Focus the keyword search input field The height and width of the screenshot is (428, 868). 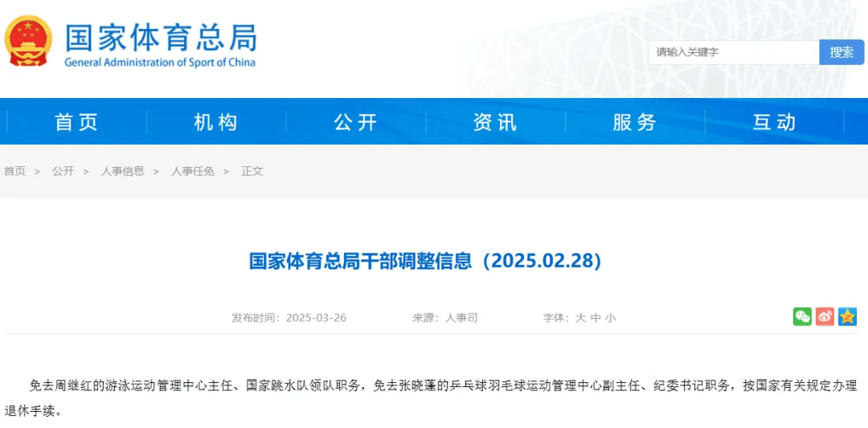734,52
